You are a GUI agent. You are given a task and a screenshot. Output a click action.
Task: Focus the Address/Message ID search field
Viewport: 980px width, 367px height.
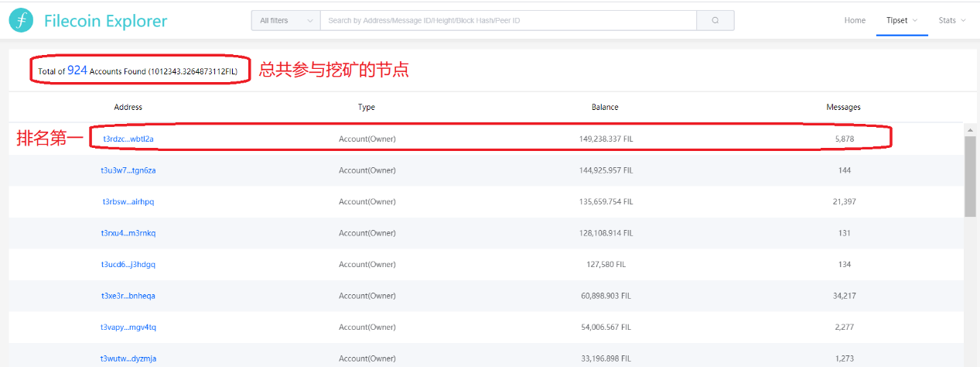[x=508, y=21]
